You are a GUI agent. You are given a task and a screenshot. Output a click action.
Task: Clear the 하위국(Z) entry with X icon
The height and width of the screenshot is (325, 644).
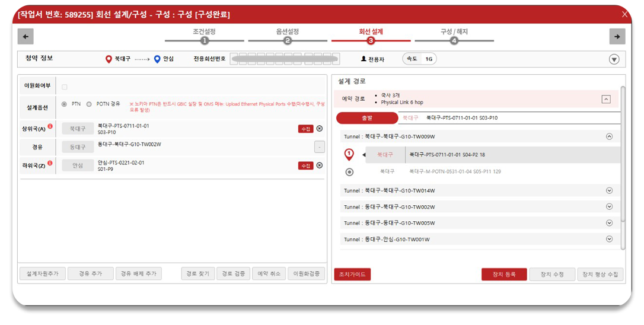[x=320, y=165]
